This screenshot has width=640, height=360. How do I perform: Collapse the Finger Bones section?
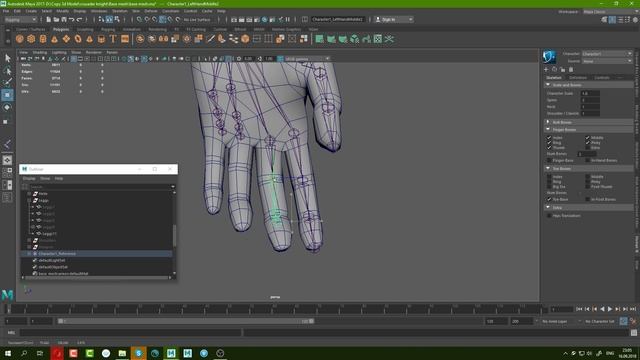tap(548, 129)
